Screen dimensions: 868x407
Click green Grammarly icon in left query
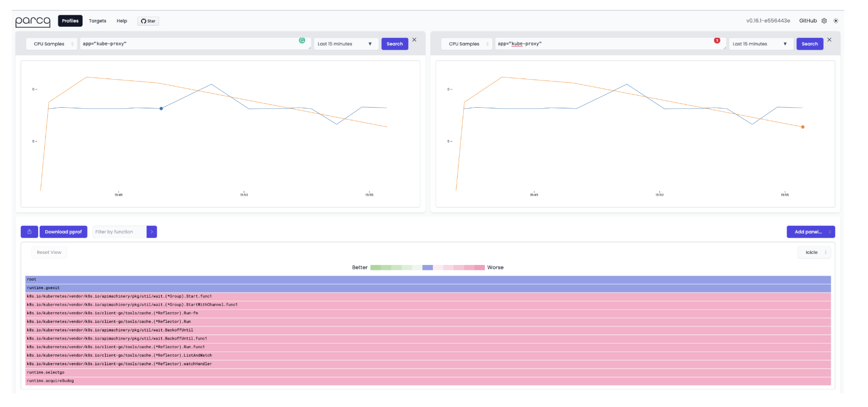click(302, 41)
